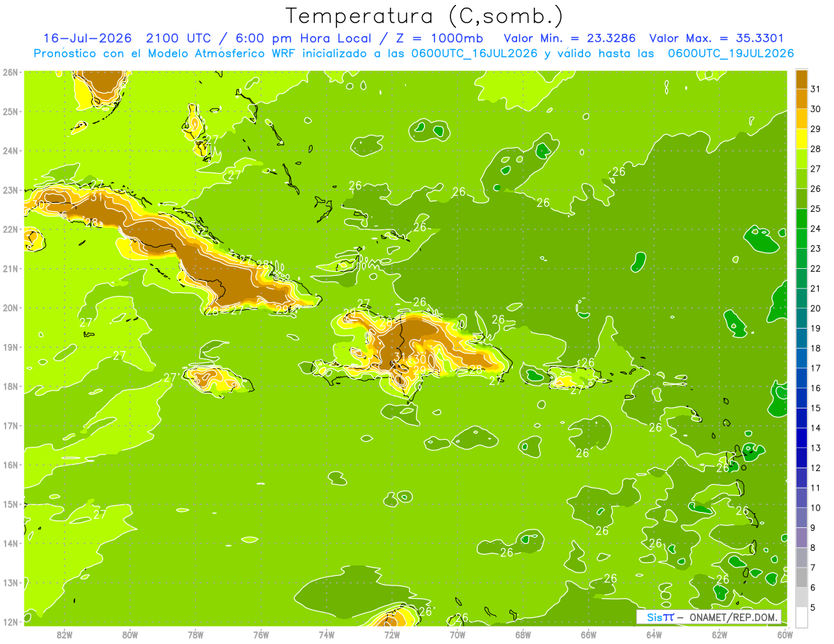Click the 25N latitude axis label
This screenshot has width=834, height=644.
10,111
